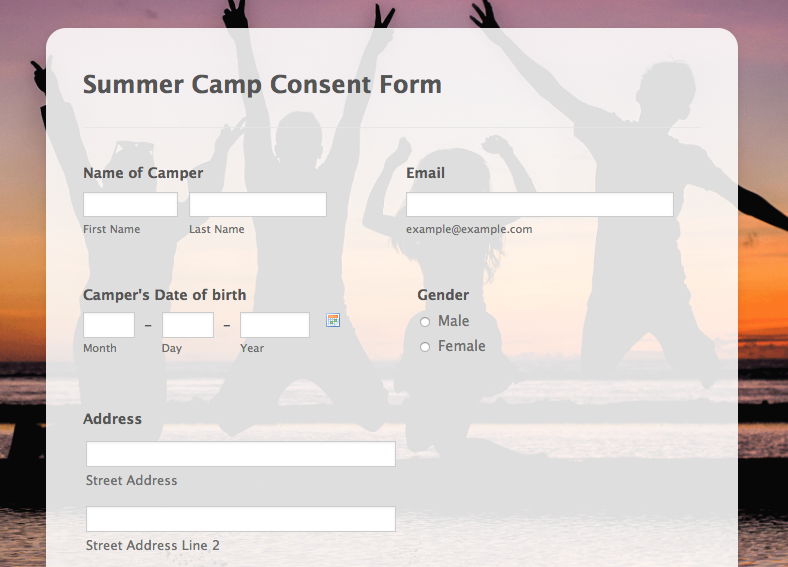Click the "Gender" question label
Image resolution: width=788 pixels, height=567 pixels.
point(443,295)
